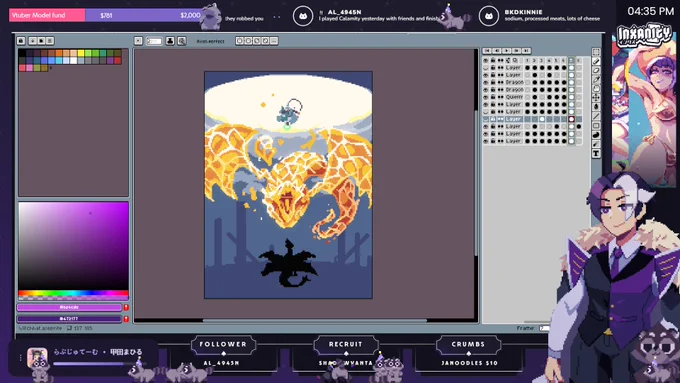
Task: Select the Eraser tool
Action: pyautogui.click(x=596, y=70)
